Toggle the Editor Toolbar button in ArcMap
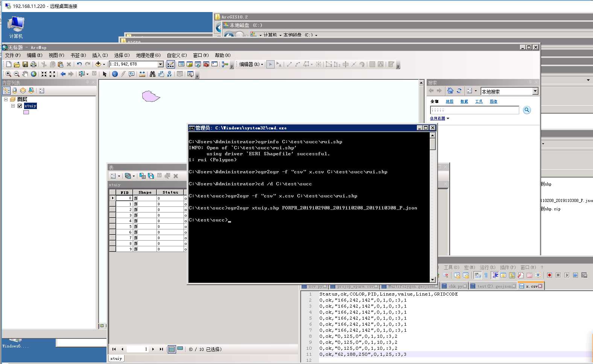 tap(170, 64)
